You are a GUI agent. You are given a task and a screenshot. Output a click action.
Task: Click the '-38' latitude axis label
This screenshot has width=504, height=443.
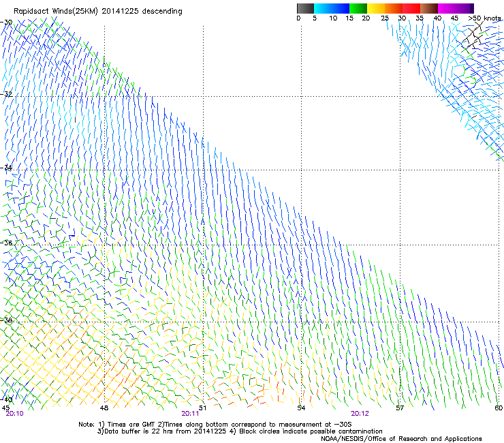[x=6, y=320]
